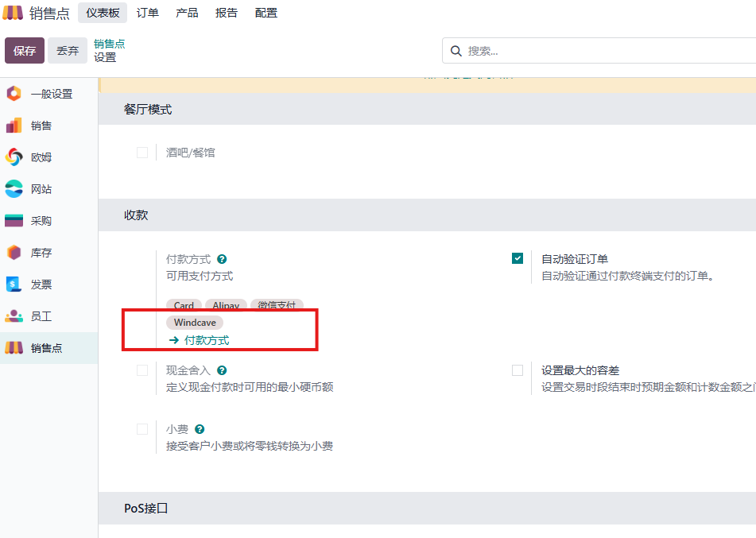
Task: Open the 订单 menu
Action: 148,13
